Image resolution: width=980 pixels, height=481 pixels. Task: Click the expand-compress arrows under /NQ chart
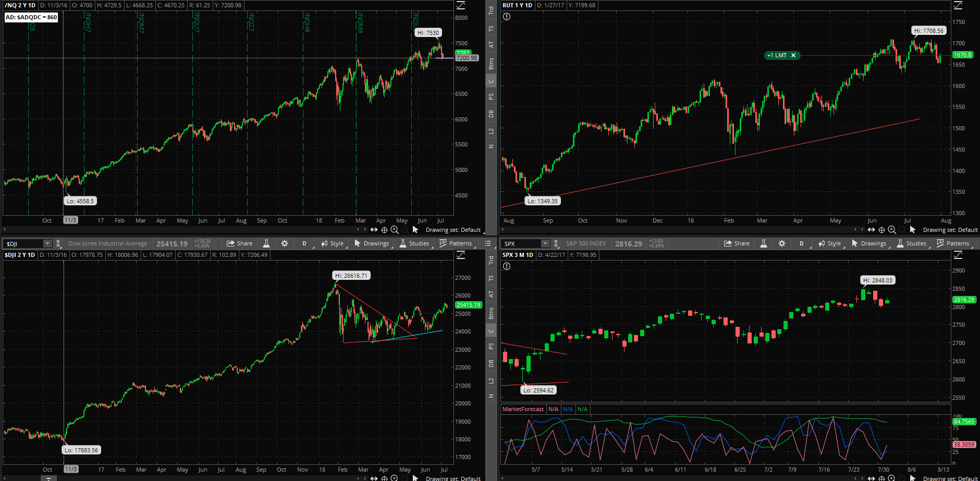click(x=374, y=230)
